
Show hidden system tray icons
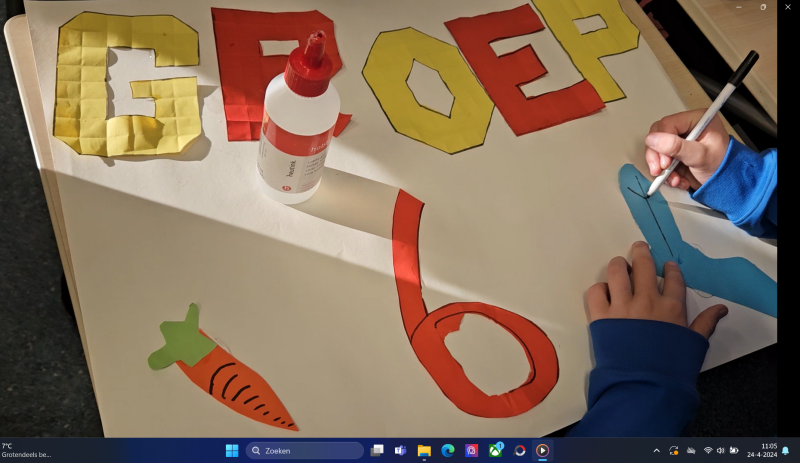(x=657, y=451)
